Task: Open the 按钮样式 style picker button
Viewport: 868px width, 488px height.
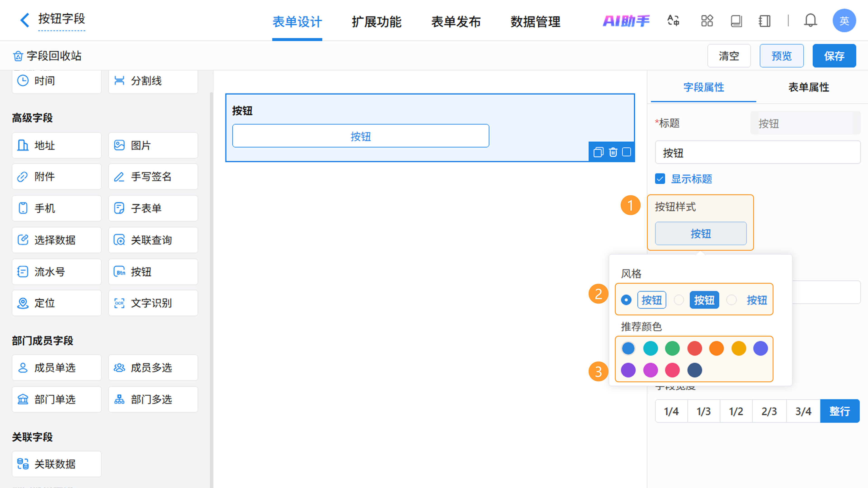Action: click(701, 233)
